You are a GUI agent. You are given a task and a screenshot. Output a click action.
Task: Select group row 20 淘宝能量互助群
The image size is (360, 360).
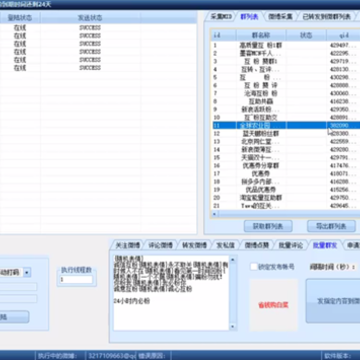click(x=286, y=198)
